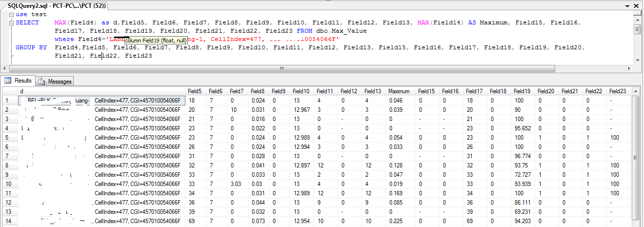
Task: Select the Field22 column header
Action: click(x=596, y=91)
